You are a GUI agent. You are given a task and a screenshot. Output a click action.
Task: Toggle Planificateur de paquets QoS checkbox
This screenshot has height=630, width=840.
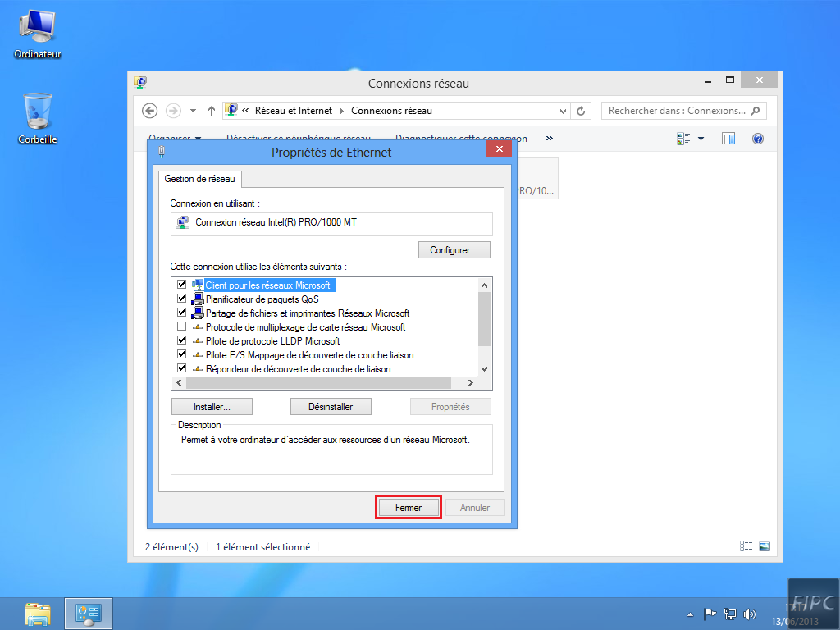[181, 299]
